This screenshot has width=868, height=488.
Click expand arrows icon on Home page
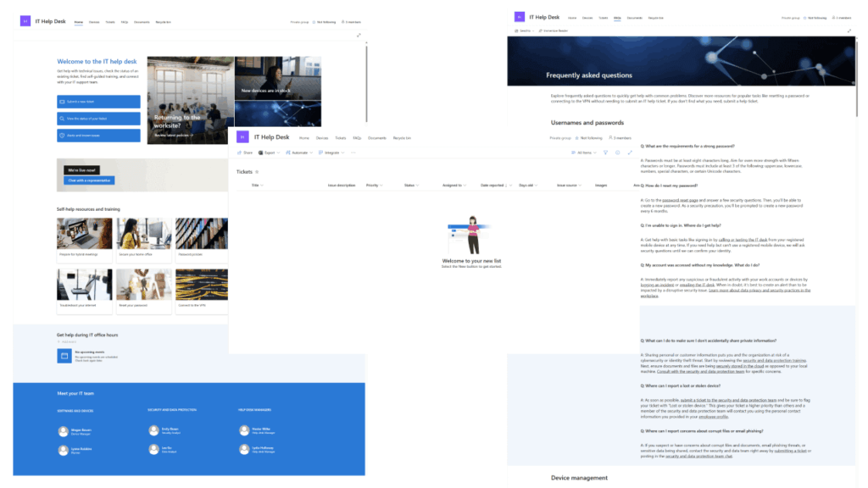click(359, 36)
